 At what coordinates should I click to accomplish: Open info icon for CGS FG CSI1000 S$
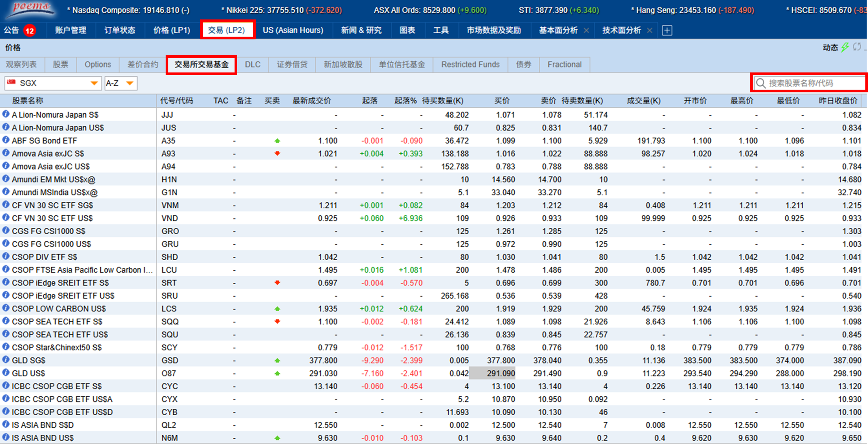pyautogui.click(x=6, y=231)
